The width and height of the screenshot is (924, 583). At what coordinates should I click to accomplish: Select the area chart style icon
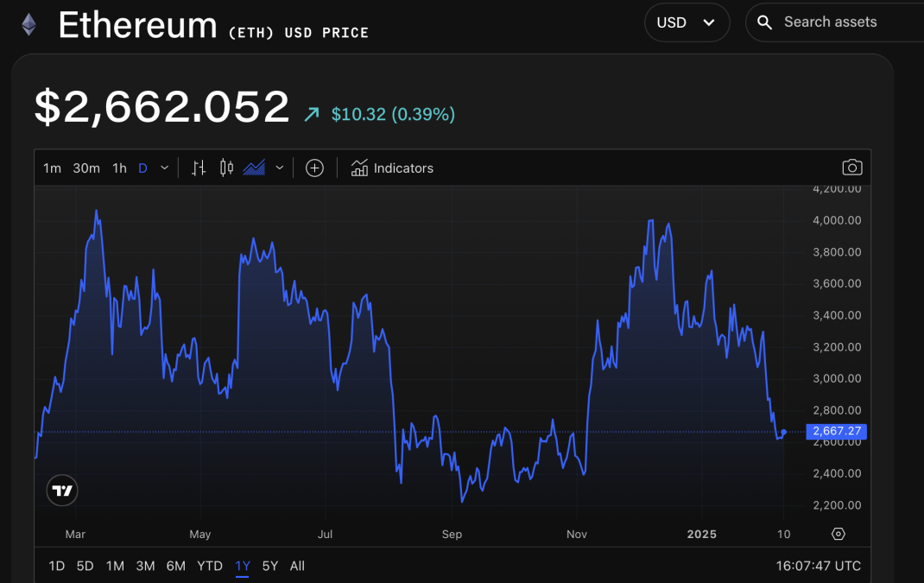(254, 168)
